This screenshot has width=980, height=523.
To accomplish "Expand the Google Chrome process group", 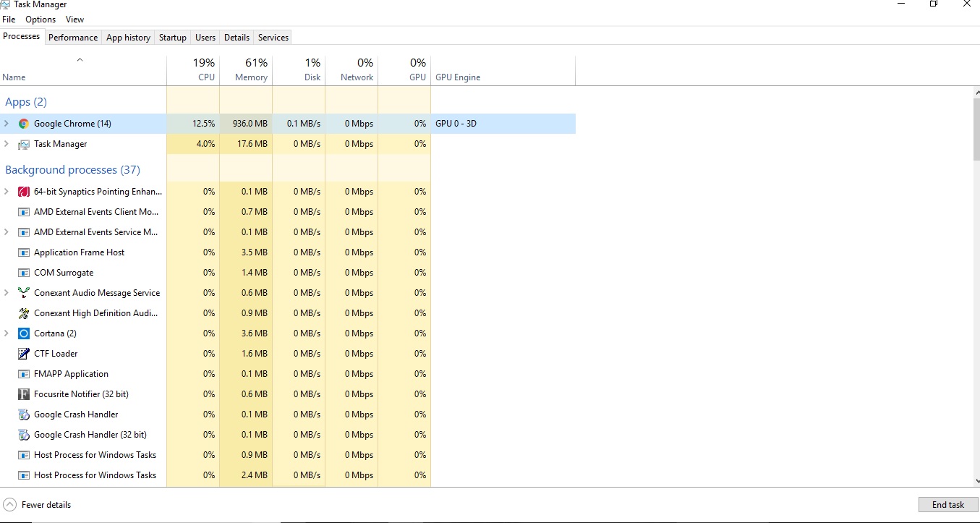I will [7, 124].
